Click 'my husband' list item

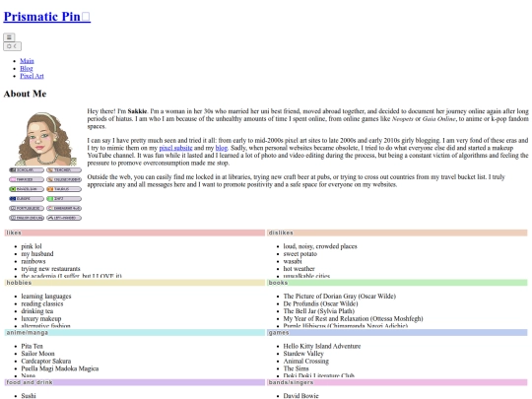pos(37,254)
